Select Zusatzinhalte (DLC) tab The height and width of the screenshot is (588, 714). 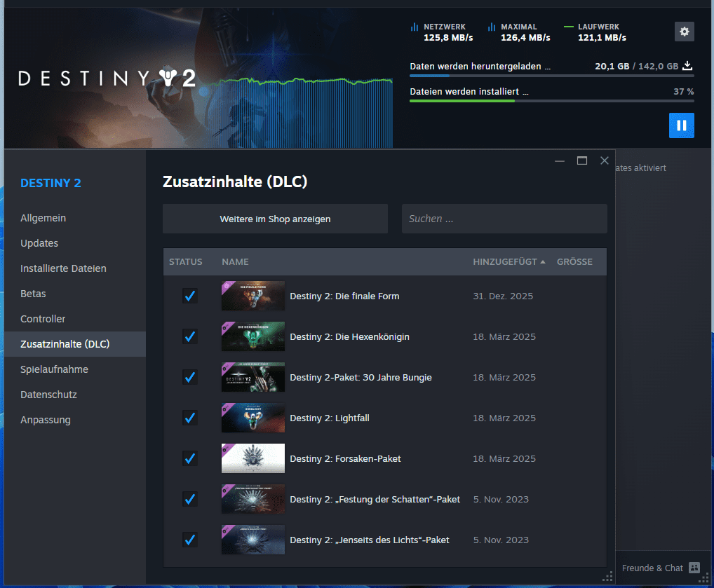point(75,344)
